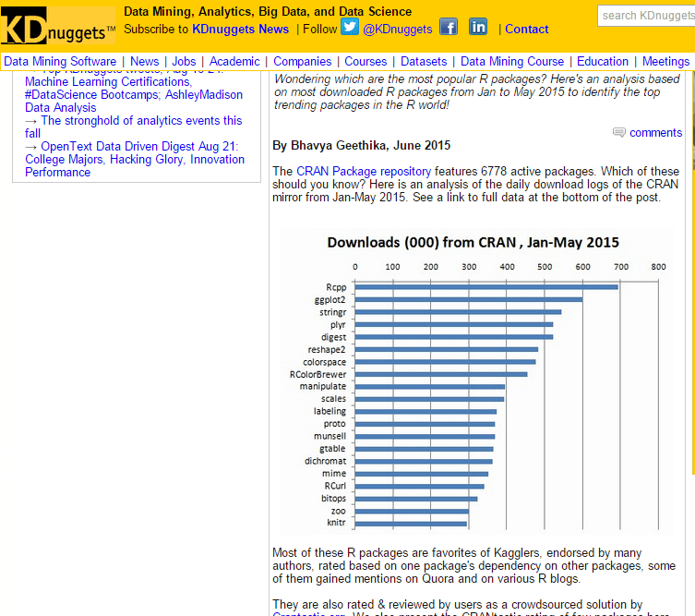Open the KDnuggets Twitter bird icon

[x=350, y=27]
